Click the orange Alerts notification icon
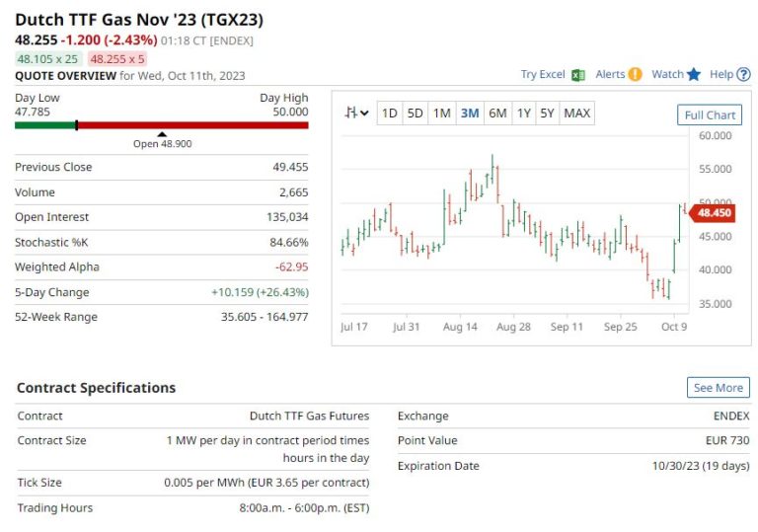 tap(635, 75)
